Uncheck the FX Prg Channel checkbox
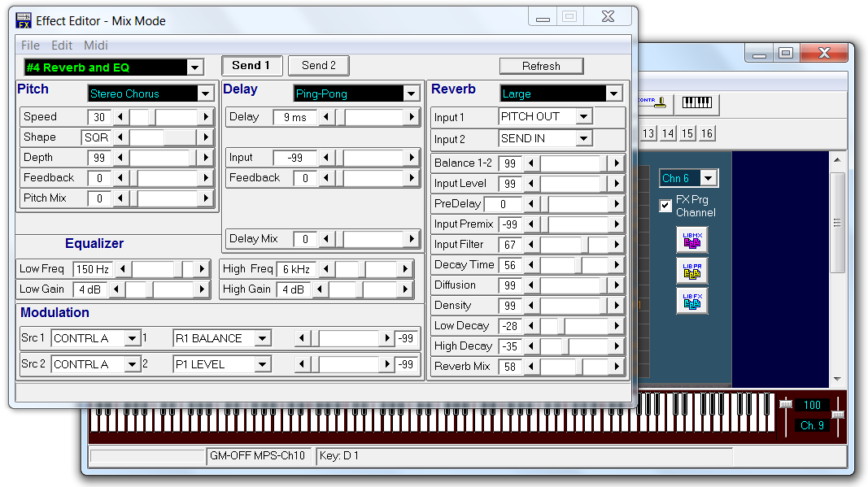Image resolution: width=868 pixels, height=487 pixels. point(665,206)
